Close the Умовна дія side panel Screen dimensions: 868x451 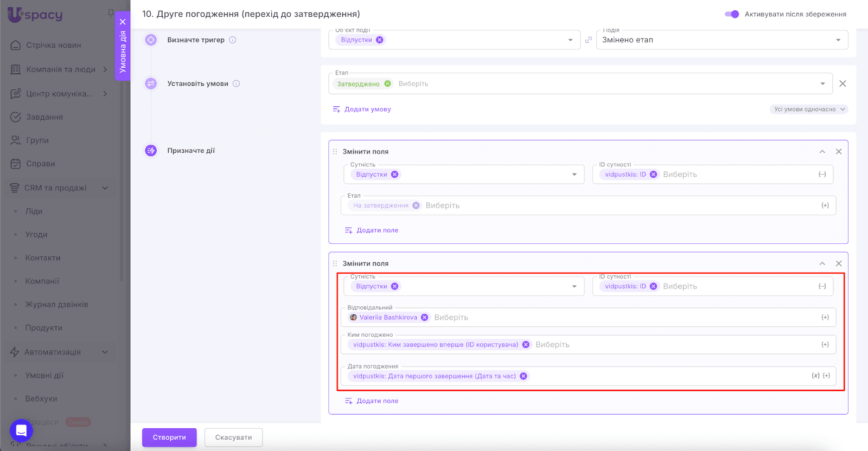[123, 22]
